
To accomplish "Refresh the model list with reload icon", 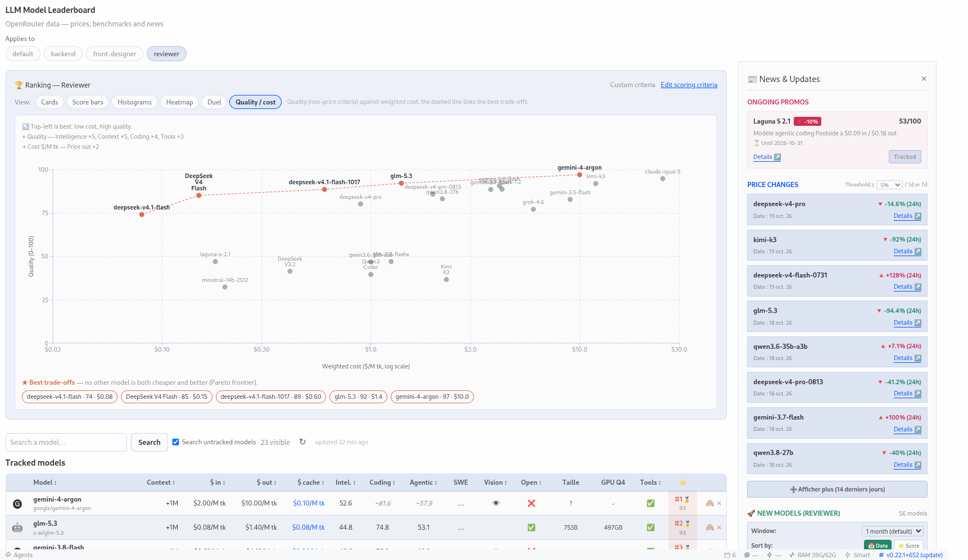I will click(302, 441).
